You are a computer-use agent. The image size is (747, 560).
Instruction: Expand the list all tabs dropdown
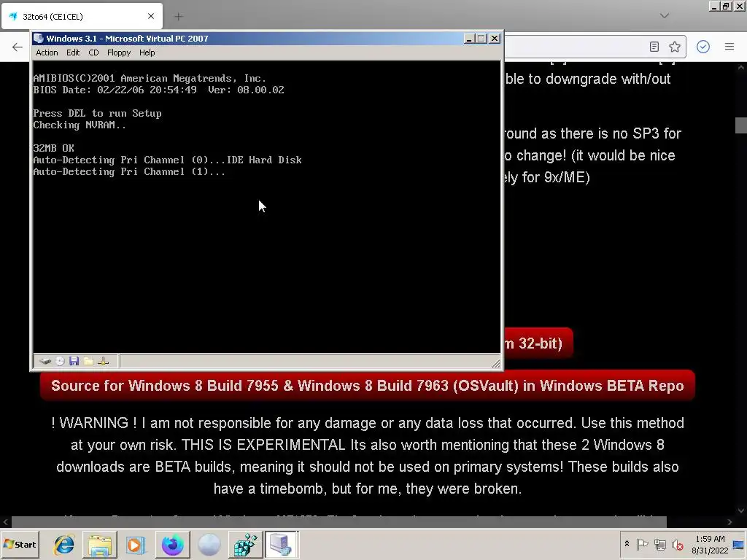pos(665,16)
